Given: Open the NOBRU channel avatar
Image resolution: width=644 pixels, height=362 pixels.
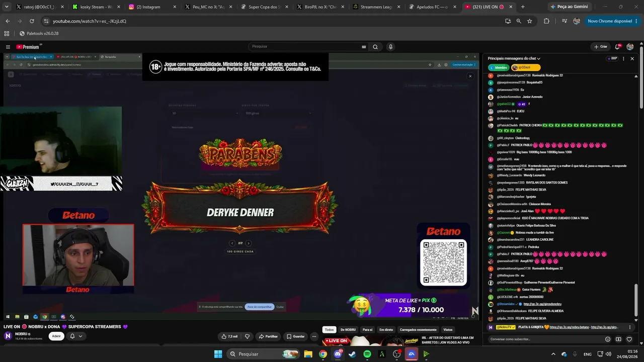Looking at the screenshot, I should pyautogui.click(x=8, y=336).
